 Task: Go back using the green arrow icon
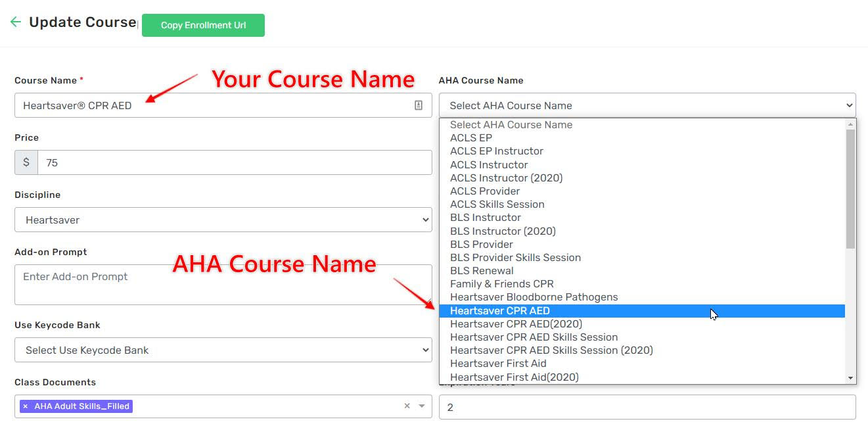pos(16,22)
